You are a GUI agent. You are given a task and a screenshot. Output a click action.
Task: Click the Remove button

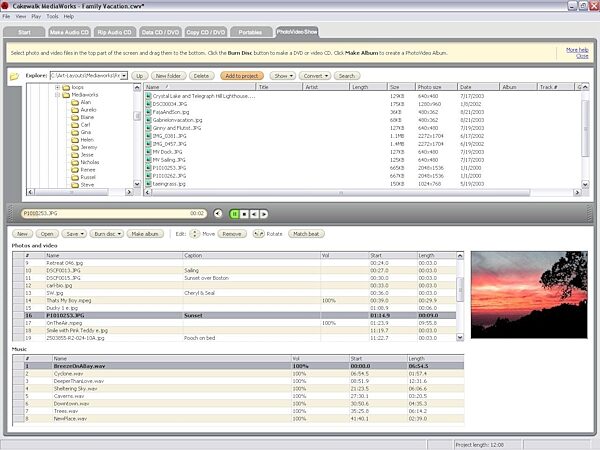pos(232,234)
